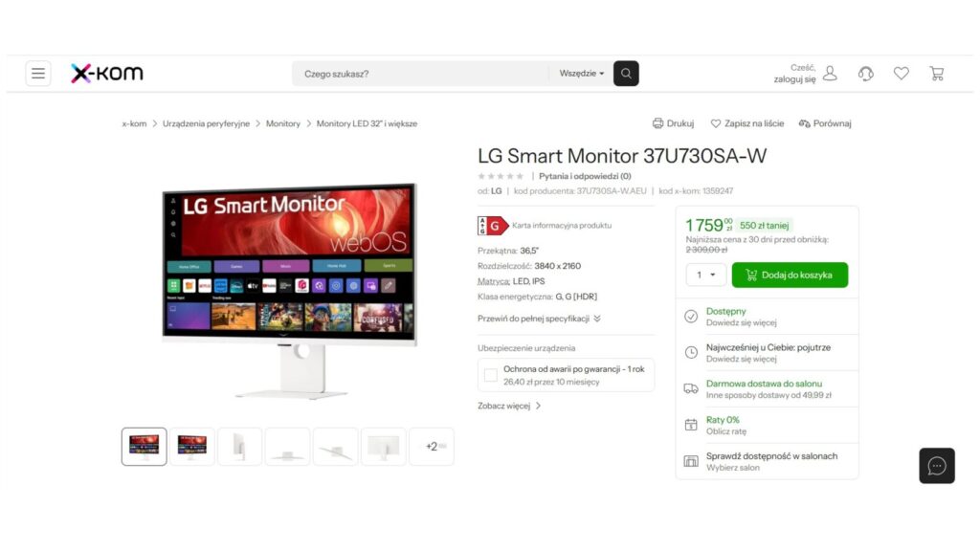Click Monitory LED 32" i większe breadcrumb

367,123
